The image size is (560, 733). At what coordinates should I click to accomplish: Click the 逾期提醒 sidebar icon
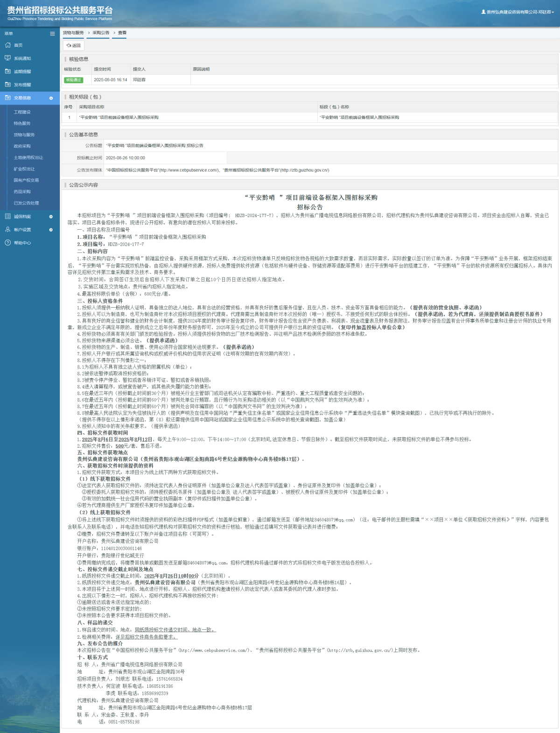pyautogui.click(x=7, y=71)
